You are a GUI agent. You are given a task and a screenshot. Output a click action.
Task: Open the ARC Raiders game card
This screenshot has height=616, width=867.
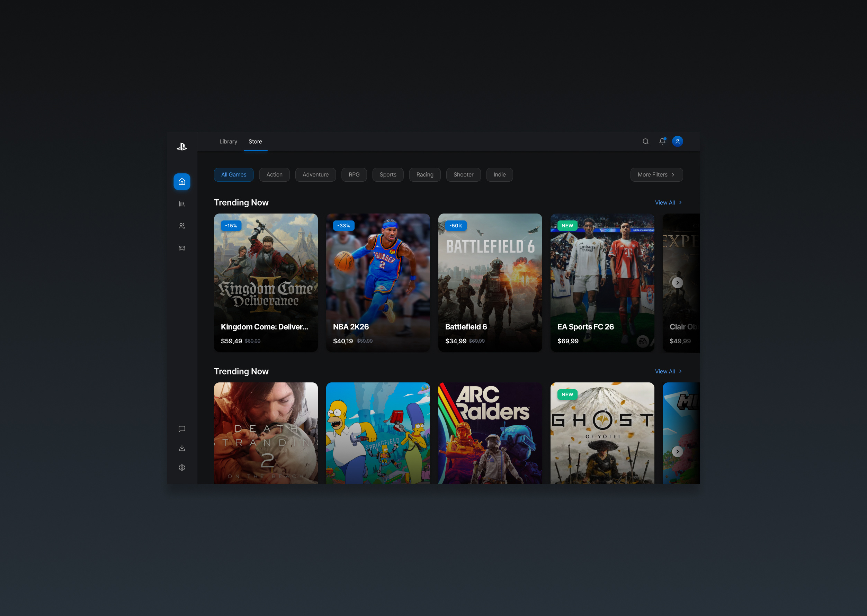(x=490, y=433)
